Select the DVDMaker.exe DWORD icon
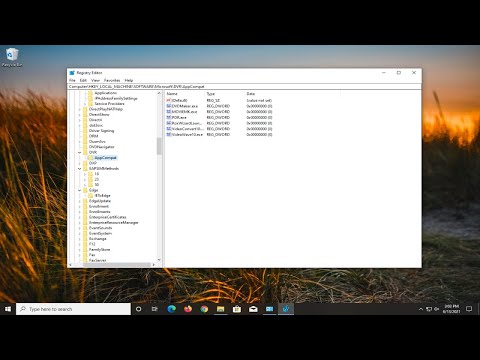480x360 pixels. pyautogui.click(x=169, y=106)
